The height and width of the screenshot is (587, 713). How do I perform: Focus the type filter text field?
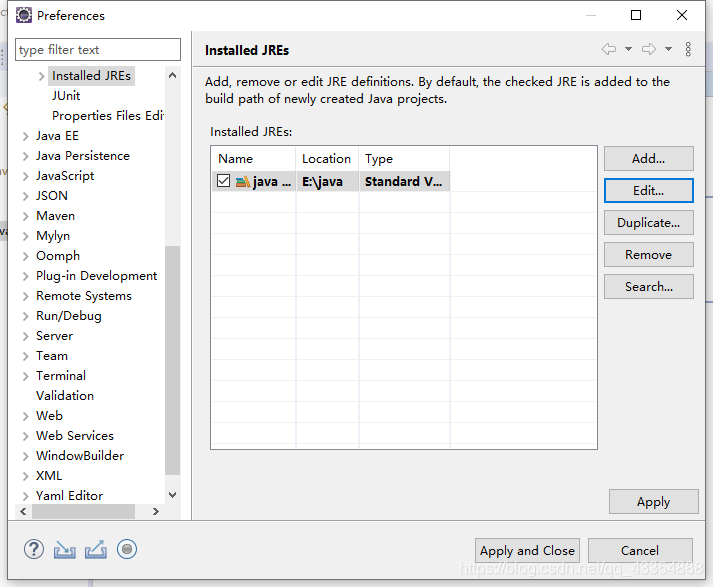[x=98, y=50]
